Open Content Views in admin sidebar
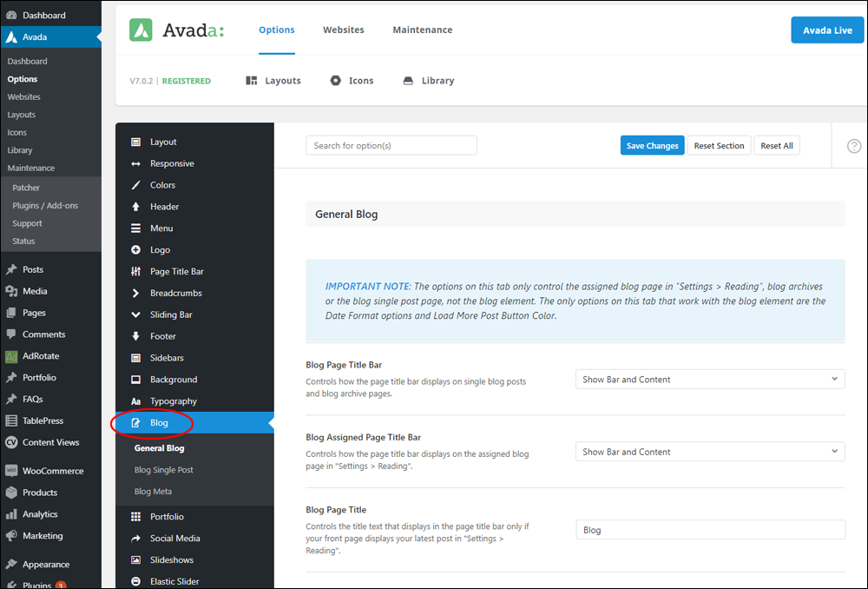 [x=51, y=442]
